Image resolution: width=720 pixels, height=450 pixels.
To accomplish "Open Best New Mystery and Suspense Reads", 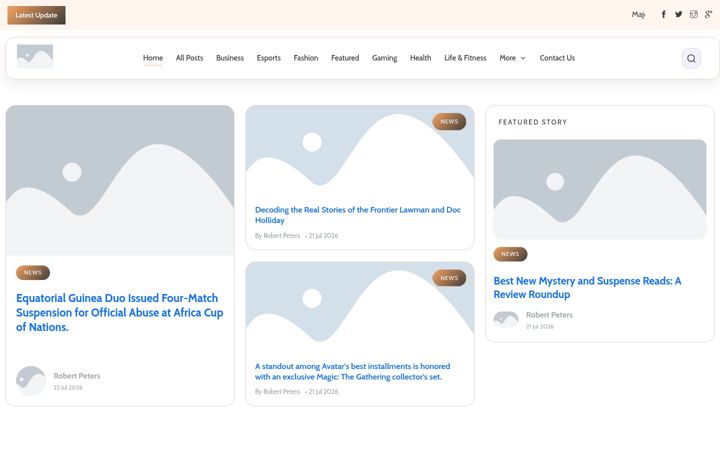I will click(x=587, y=287).
